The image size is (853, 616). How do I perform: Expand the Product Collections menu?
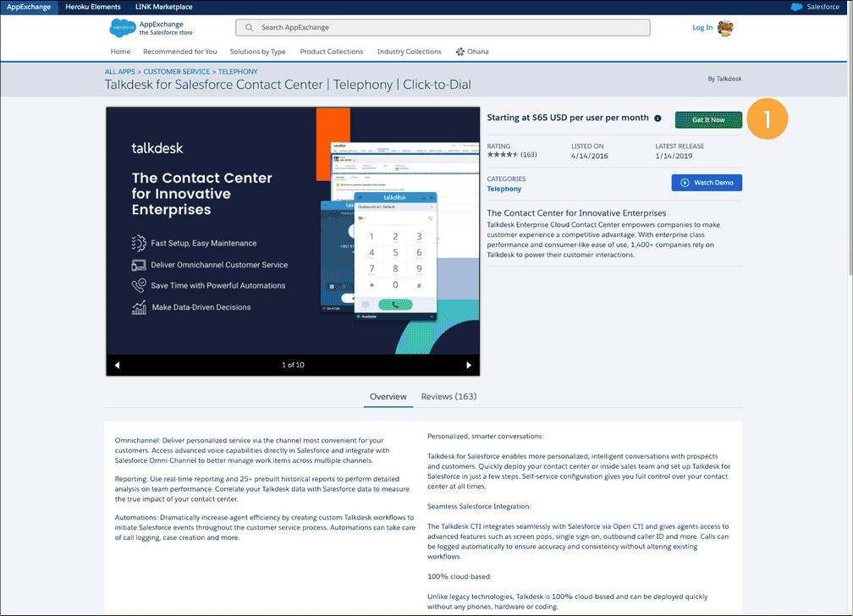tap(331, 52)
